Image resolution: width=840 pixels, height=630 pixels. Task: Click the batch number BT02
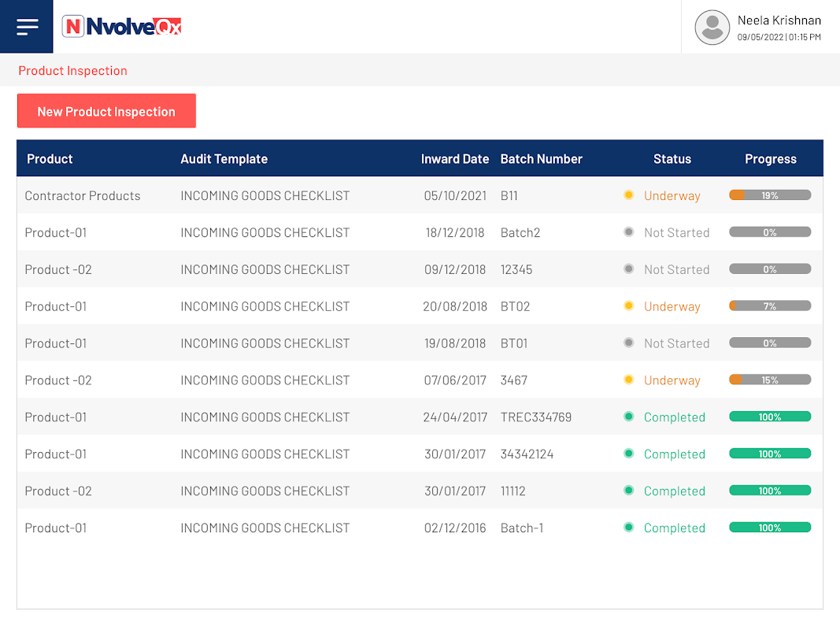(x=515, y=307)
